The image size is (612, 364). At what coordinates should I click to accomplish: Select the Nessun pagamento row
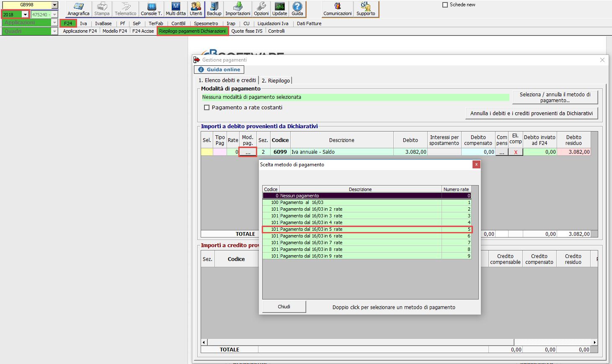pyautogui.click(x=367, y=196)
